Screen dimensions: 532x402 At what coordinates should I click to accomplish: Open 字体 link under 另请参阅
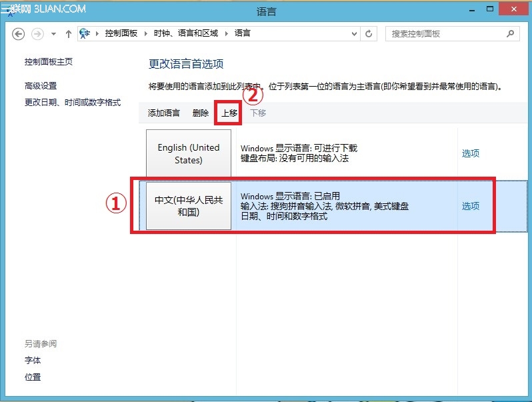tap(33, 360)
